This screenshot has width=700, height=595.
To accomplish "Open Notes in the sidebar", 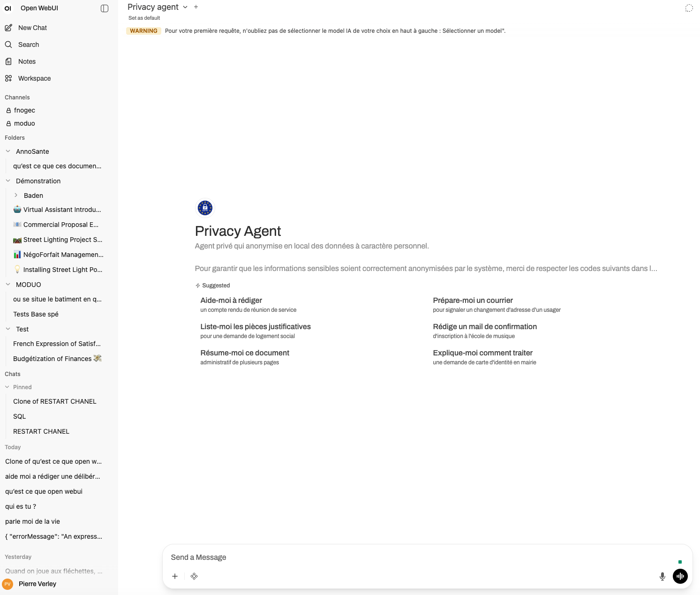I will click(27, 61).
